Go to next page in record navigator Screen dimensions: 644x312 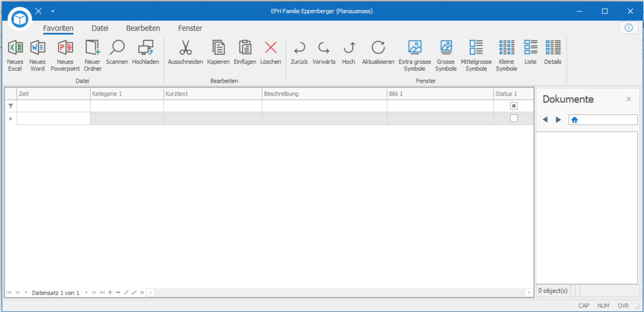tap(94, 292)
